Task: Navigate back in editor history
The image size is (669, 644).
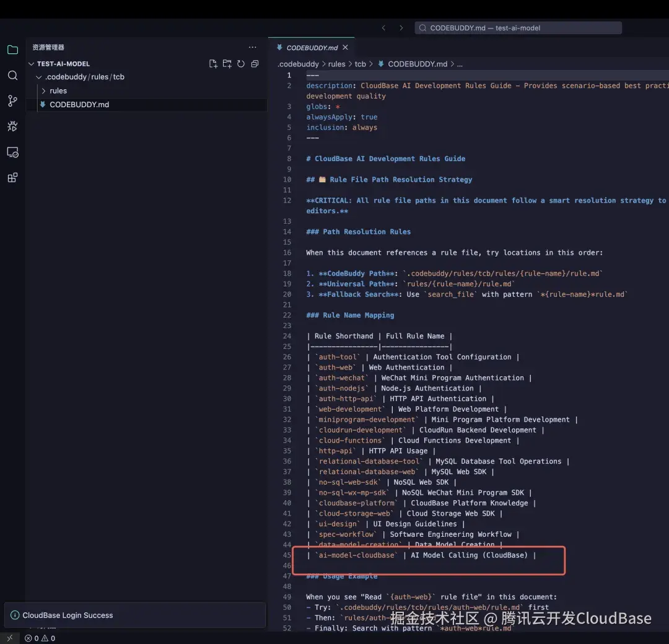Action: coord(383,28)
